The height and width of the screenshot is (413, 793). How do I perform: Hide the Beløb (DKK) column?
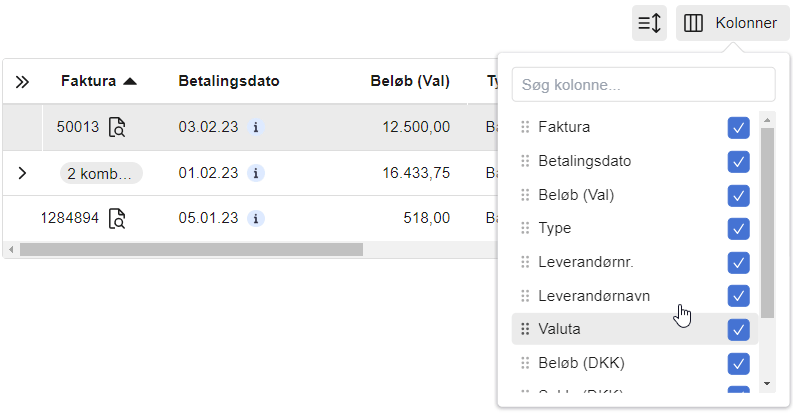(x=738, y=363)
